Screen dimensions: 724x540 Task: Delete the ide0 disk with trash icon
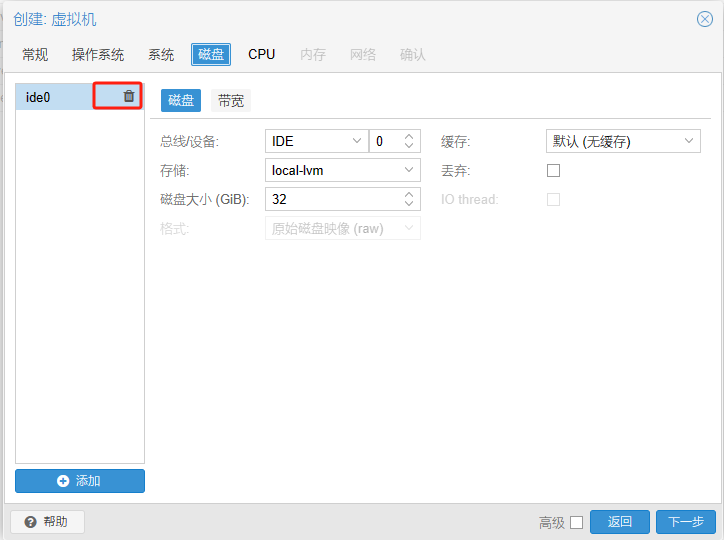coord(129,96)
